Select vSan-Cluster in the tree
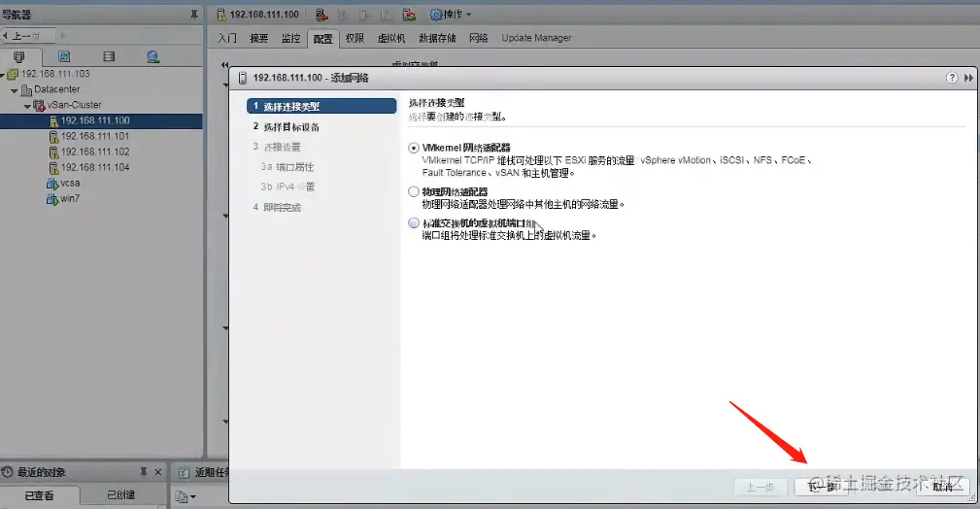This screenshot has height=509, width=980. tap(74, 105)
